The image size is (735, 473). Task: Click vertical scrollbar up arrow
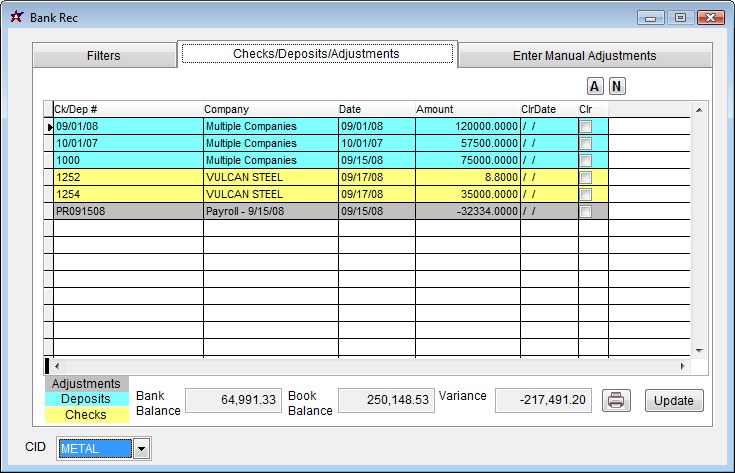[699, 110]
